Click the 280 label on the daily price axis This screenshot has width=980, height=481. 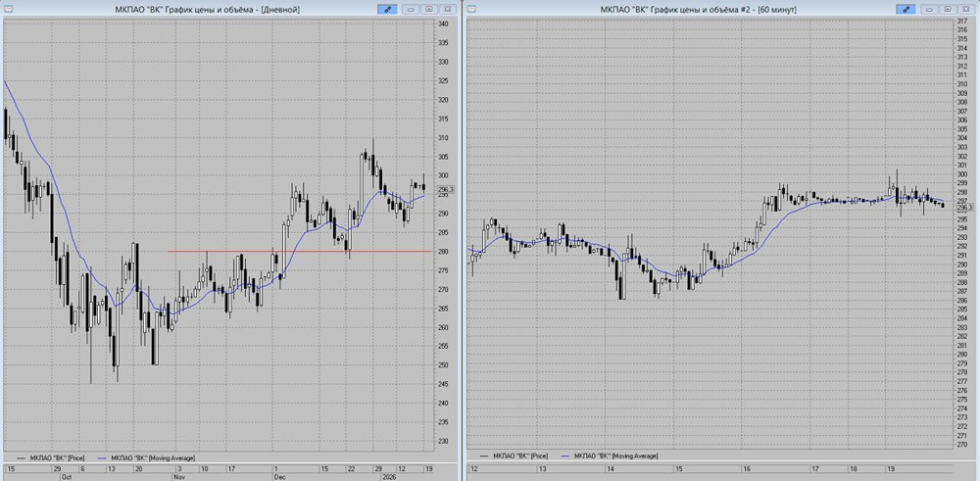(443, 252)
